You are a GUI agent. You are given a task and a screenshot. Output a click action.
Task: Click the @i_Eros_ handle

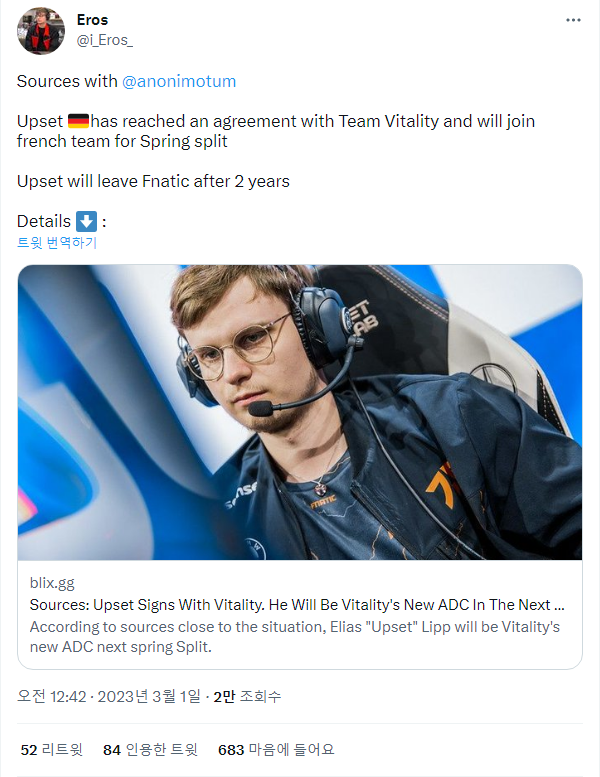pos(105,40)
